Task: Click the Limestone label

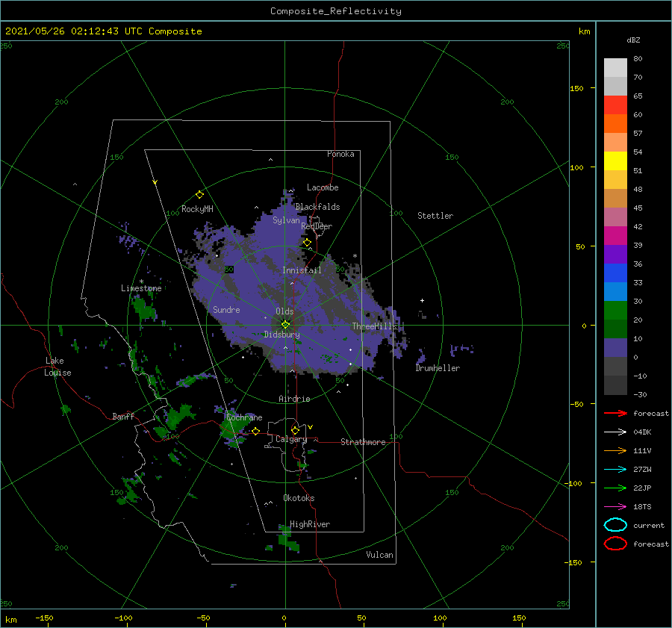Action: pos(141,288)
